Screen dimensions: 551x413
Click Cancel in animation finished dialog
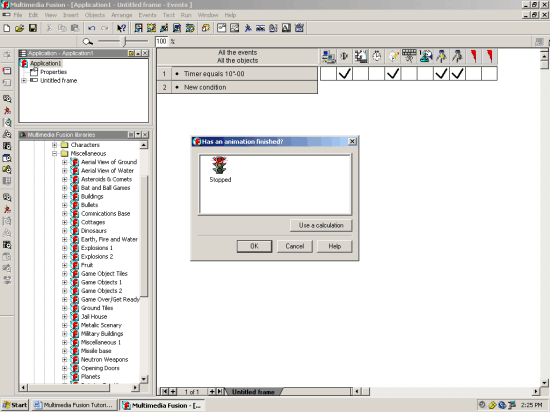(x=295, y=246)
